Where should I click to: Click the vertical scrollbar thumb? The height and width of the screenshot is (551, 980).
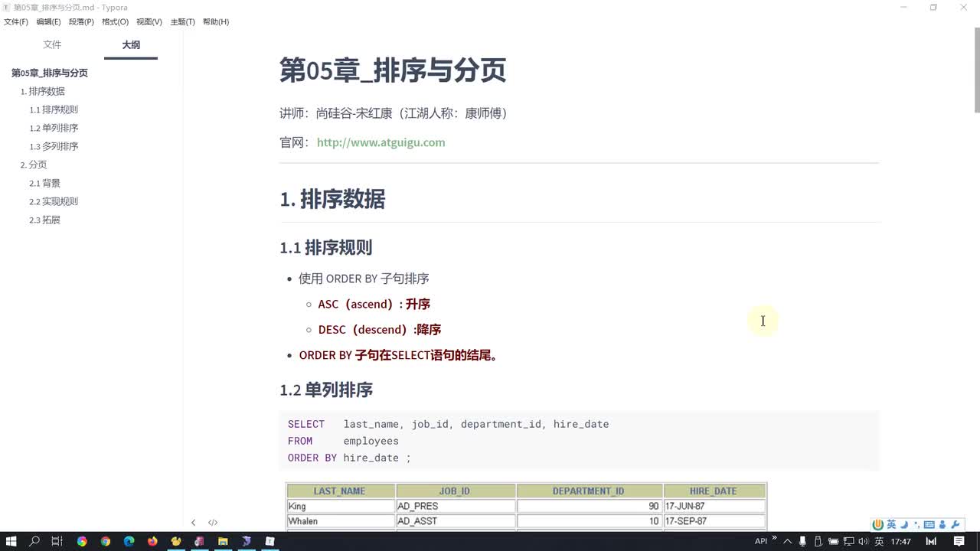[976, 70]
